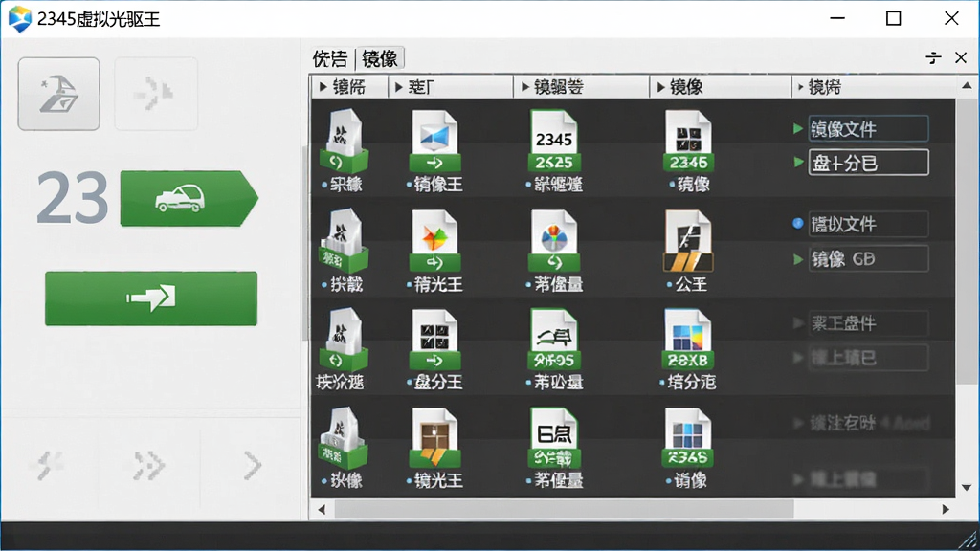Open the four-square icon labeled 盘分王
The height and width of the screenshot is (551, 980).
(x=435, y=340)
